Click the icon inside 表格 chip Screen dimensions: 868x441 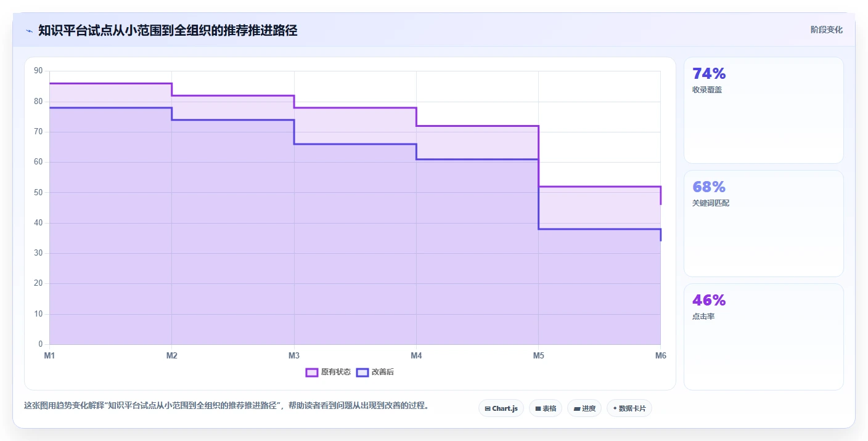pyautogui.click(x=538, y=408)
